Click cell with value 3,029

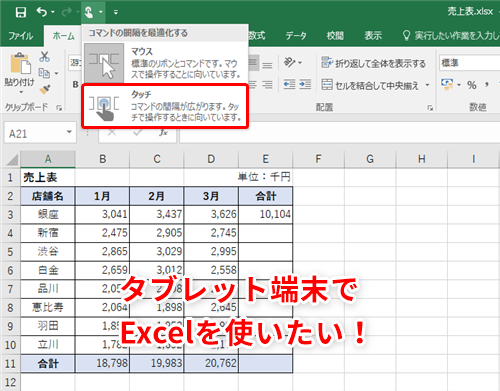[157, 251]
